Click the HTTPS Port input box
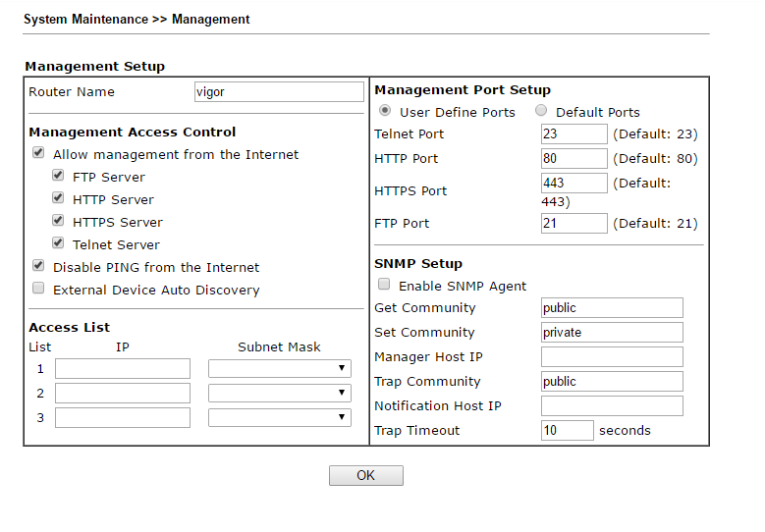Screen dimensions: 765x532 click(574, 183)
